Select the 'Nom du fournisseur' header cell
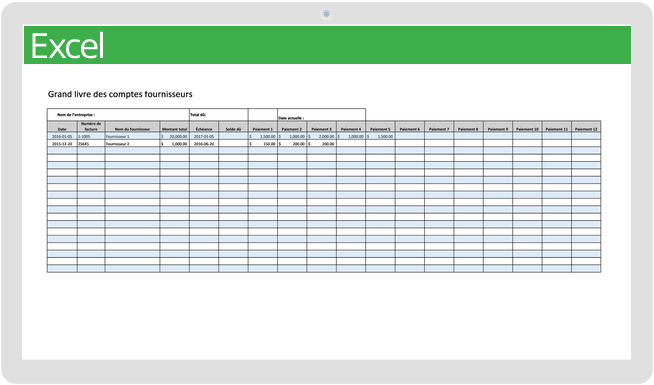The height and width of the screenshot is (385, 654). click(132, 126)
